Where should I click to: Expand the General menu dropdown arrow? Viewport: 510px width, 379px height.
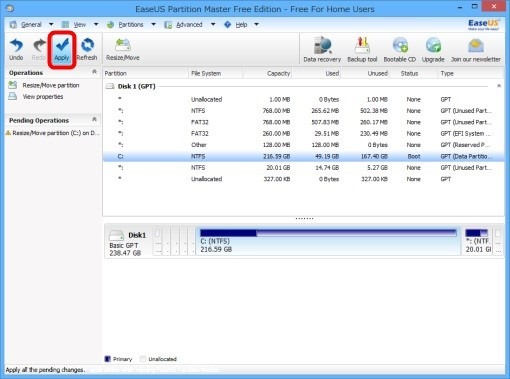click(51, 24)
